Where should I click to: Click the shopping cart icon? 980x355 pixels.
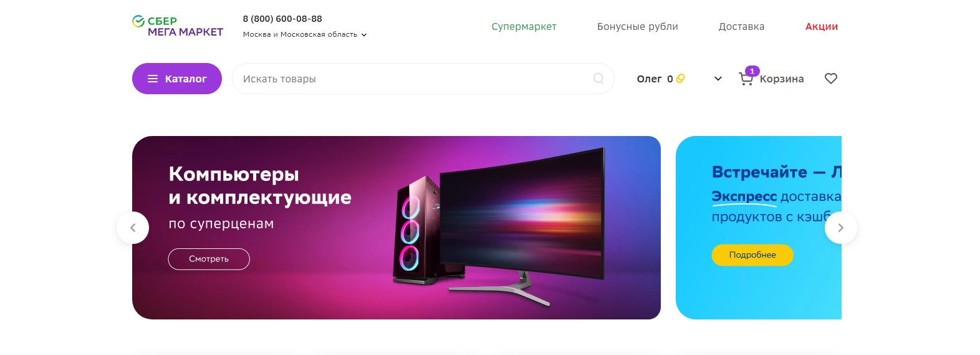coord(746,79)
